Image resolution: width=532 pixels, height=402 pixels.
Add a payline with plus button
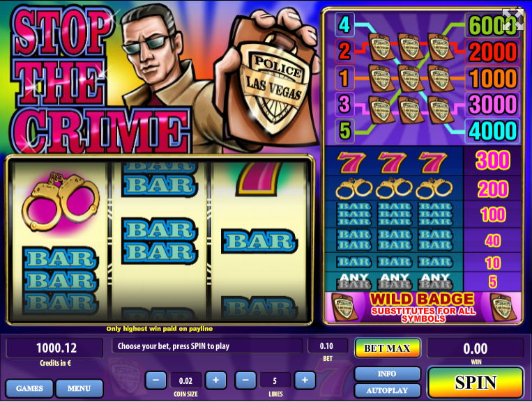tap(305, 380)
